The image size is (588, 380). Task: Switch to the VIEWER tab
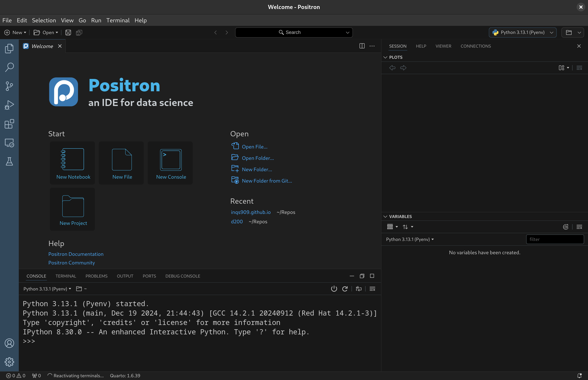coord(443,46)
